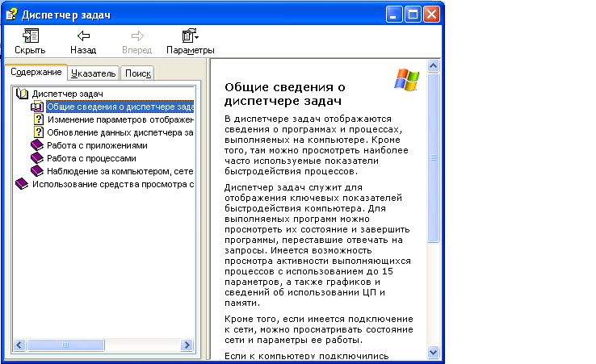
Task: Expand Использование средства просмотра section
Action: pos(113,184)
